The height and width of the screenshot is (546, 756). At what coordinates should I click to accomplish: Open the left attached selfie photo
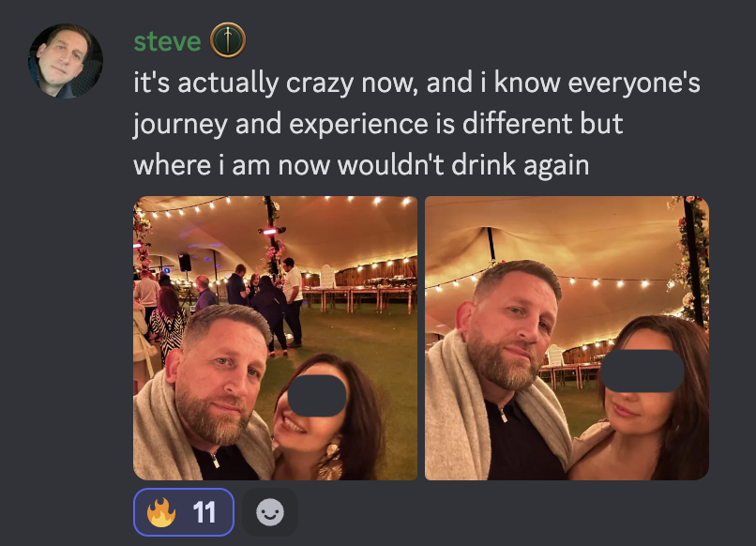tap(276, 338)
